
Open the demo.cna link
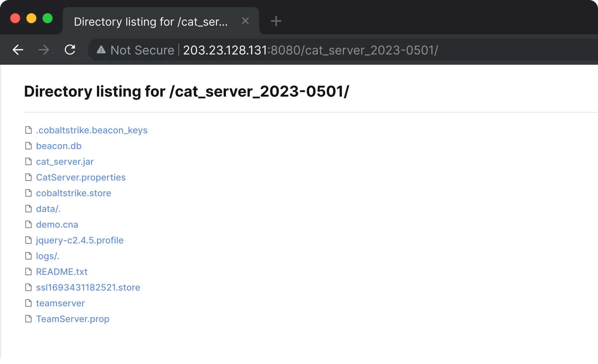pos(57,225)
